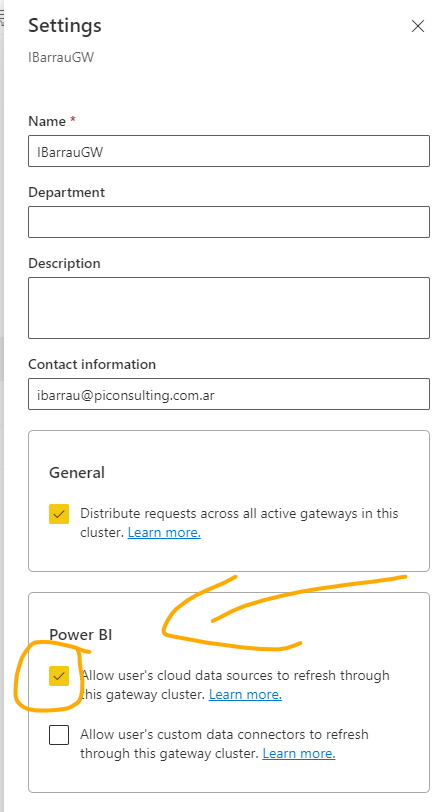Enable Allow user's custom data connectors checkbox
This screenshot has width=445, height=812.
[x=59, y=735]
